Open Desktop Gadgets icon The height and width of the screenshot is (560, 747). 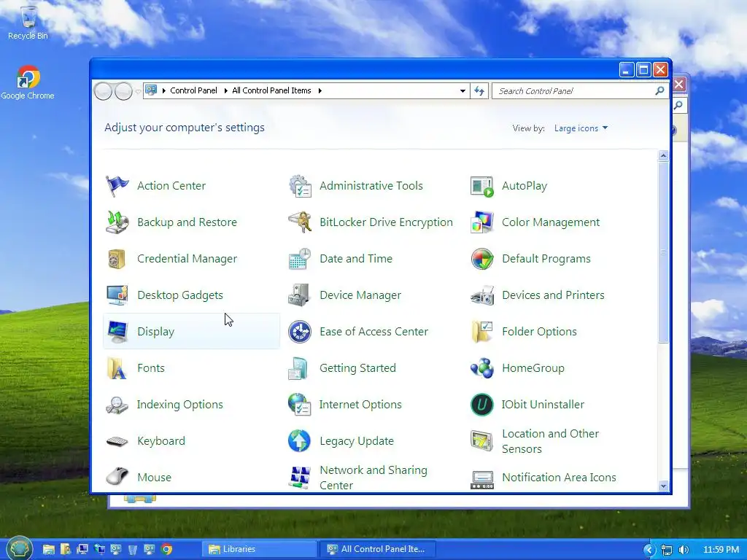[x=117, y=295]
